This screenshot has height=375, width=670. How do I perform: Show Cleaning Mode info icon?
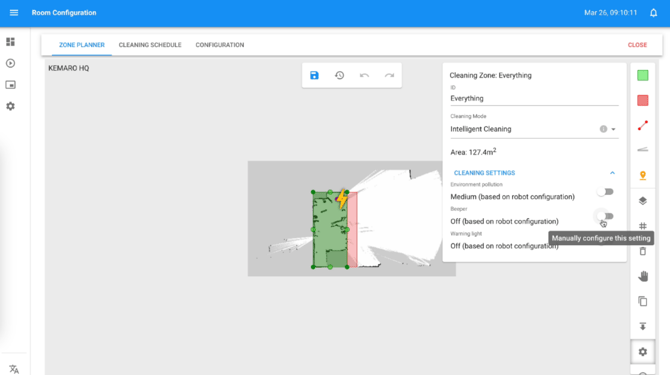tap(603, 129)
